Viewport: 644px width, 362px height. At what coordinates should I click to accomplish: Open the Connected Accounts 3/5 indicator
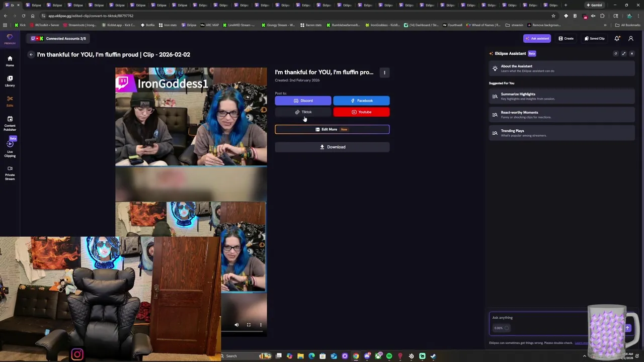[x=58, y=38]
